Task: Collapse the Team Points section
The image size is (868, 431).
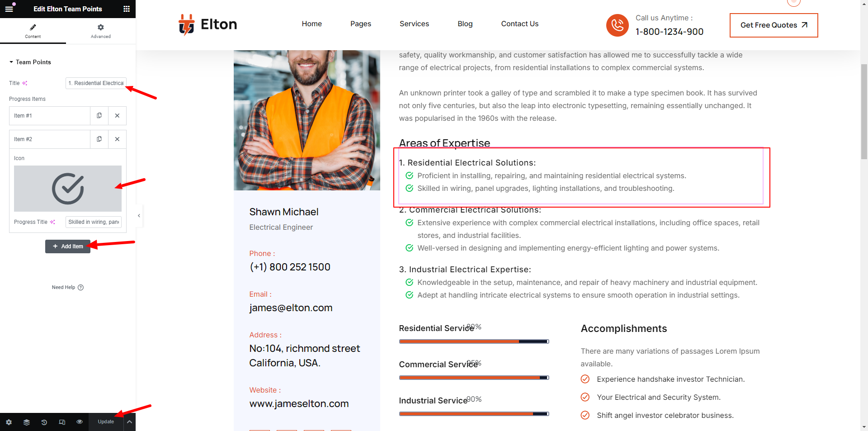Action: (11, 62)
